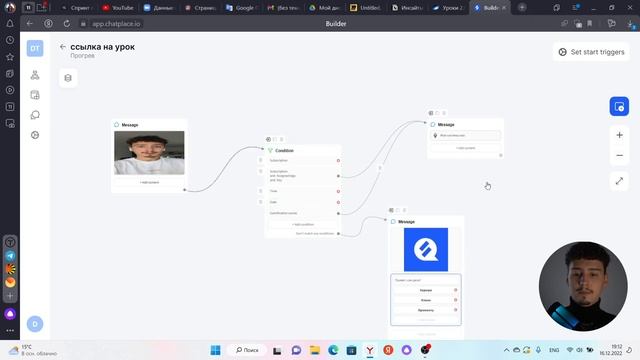Click the red output connector of Time row

pyautogui.click(x=338, y=191)
